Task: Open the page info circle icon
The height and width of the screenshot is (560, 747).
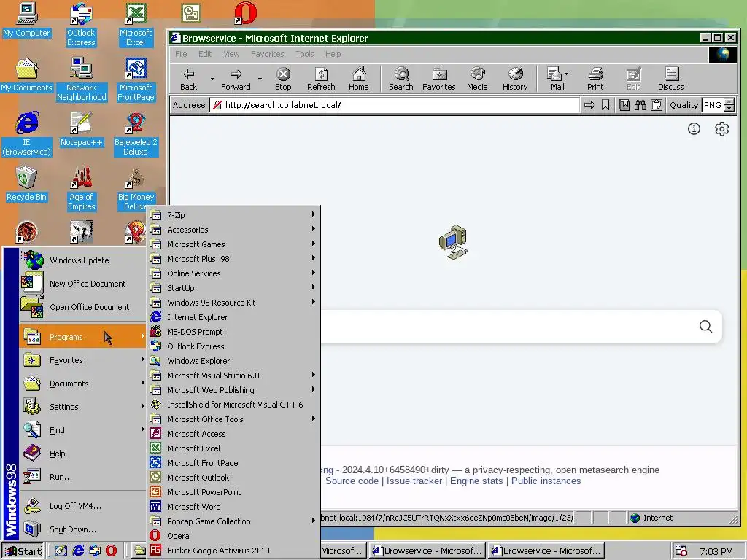Action: click(694, 128)
